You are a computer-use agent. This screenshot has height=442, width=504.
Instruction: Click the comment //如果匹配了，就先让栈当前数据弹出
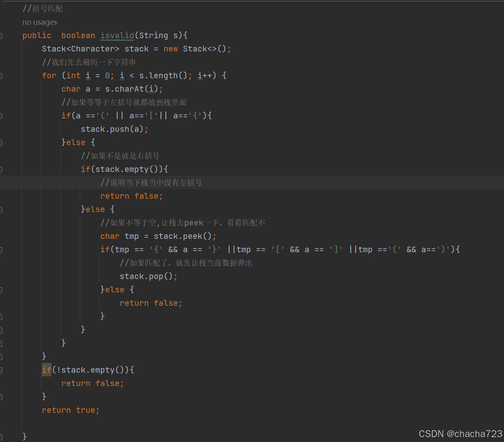(186, 263)
